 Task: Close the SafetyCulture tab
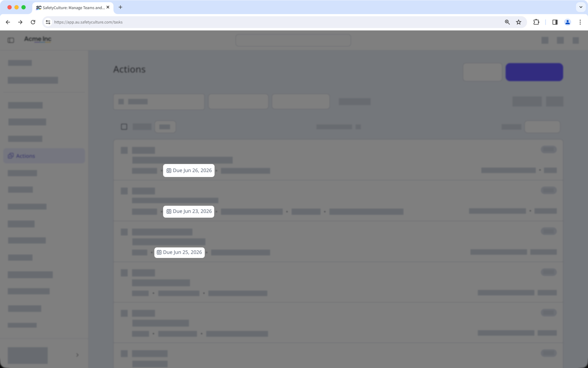coord(108,7)
